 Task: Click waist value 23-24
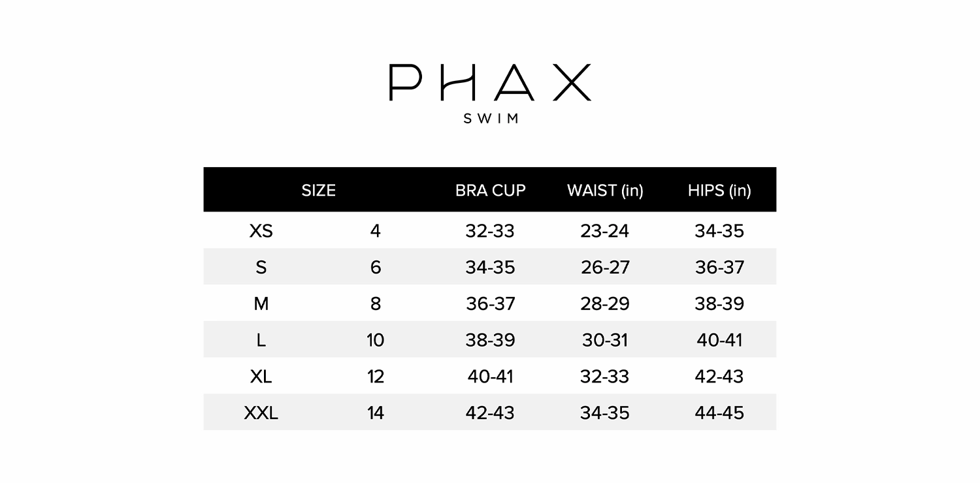[x=605, y=231]
